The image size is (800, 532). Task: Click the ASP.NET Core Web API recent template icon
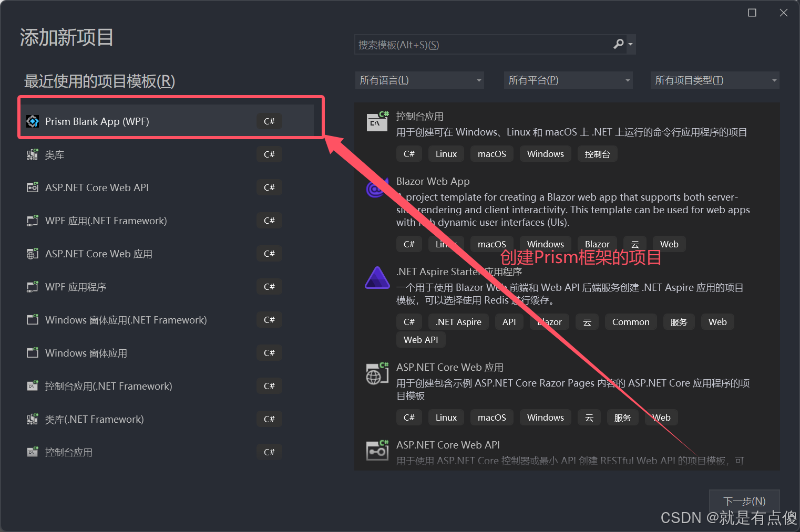33,187
